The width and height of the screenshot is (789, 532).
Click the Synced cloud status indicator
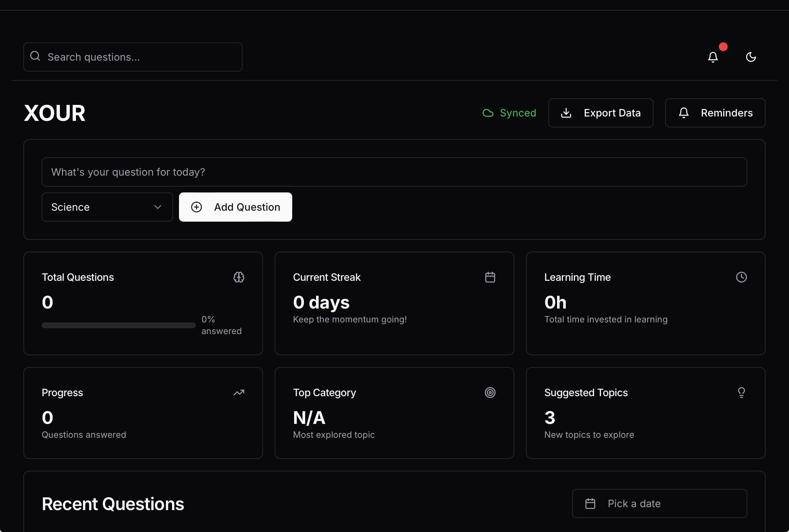tap(508, 112)
